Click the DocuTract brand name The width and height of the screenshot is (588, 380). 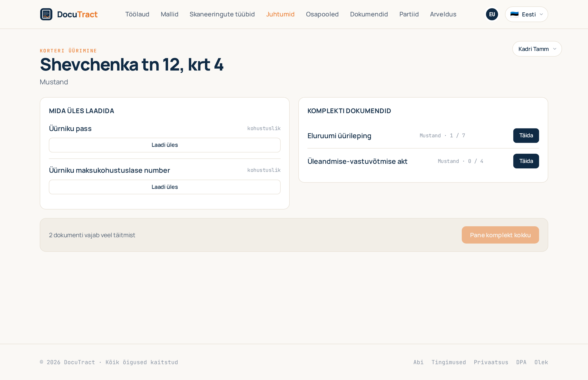click(77, 14)
